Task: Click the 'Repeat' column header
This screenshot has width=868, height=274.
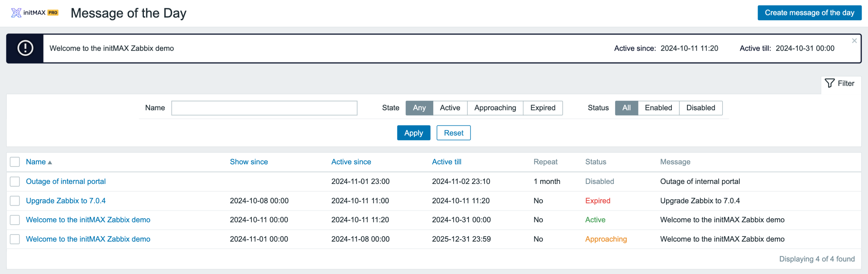Action: click(x=545, y=162)
